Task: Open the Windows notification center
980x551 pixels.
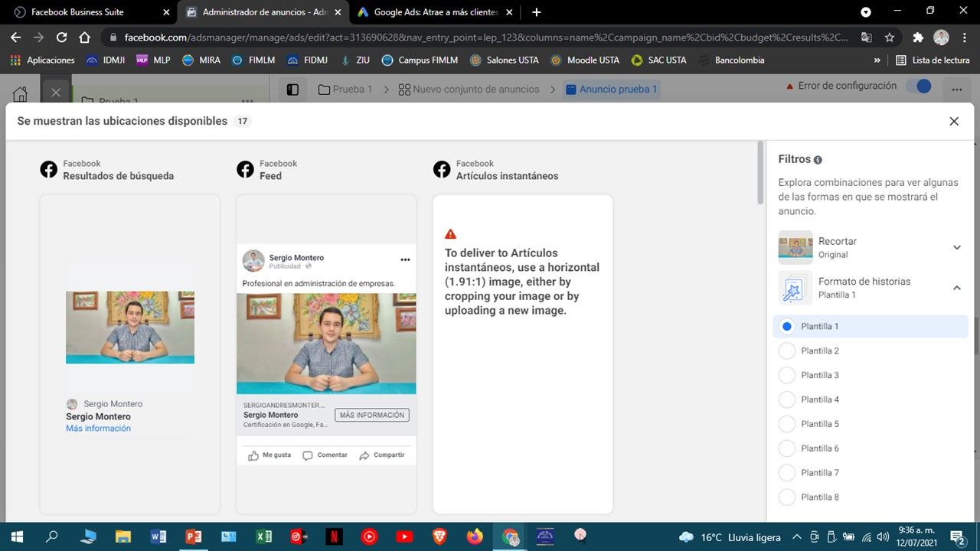Action: coord(957,536)
